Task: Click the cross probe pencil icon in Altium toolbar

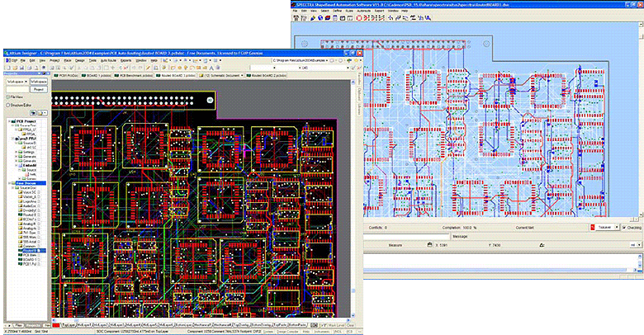Action: [148, 68]
